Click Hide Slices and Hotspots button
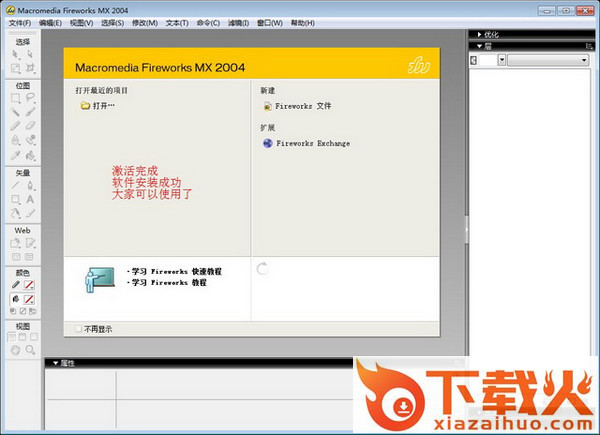 point(16,257)
